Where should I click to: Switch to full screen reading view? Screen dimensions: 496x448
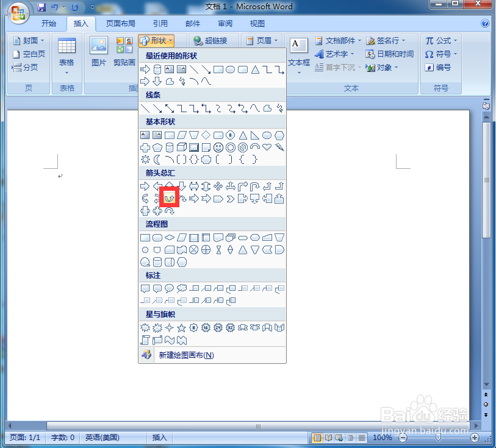(328, 438)
